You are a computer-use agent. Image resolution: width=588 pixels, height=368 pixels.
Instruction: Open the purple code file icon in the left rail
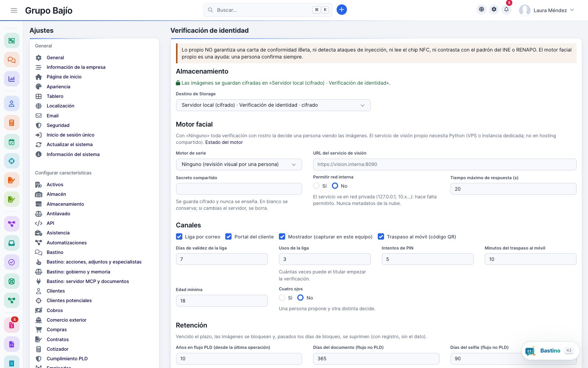(x=12, y=344)
